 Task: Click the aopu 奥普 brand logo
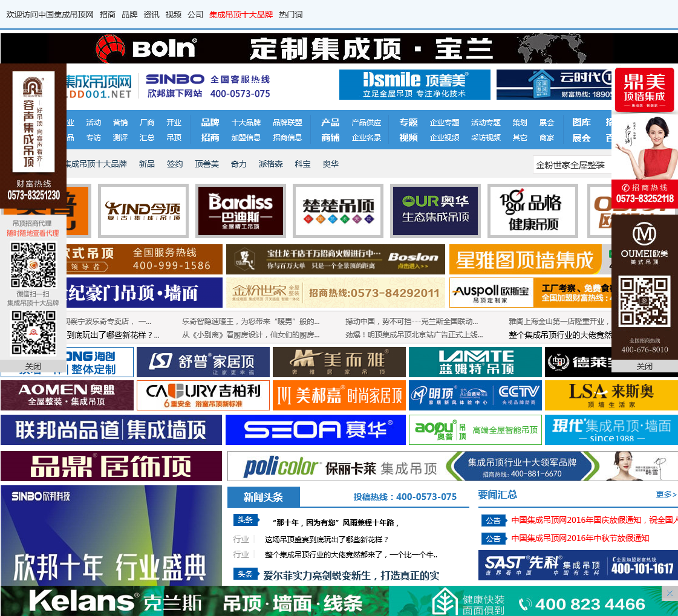click(x=475, y=430)
